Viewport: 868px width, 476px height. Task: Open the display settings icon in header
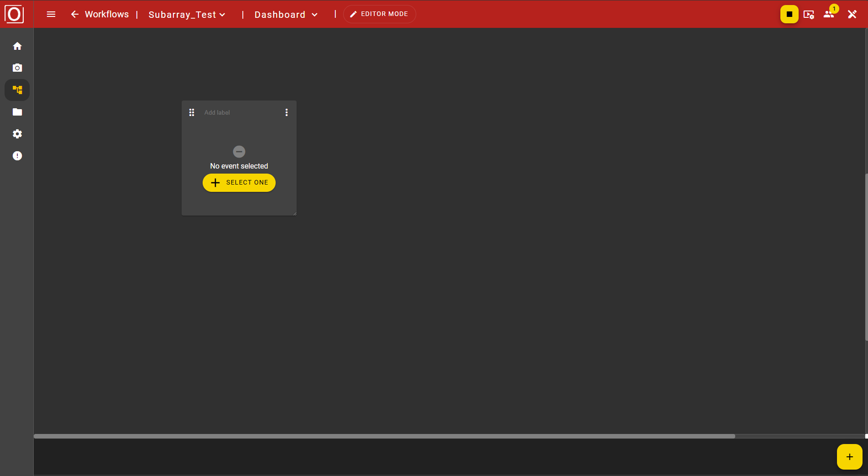coord(809,15)
